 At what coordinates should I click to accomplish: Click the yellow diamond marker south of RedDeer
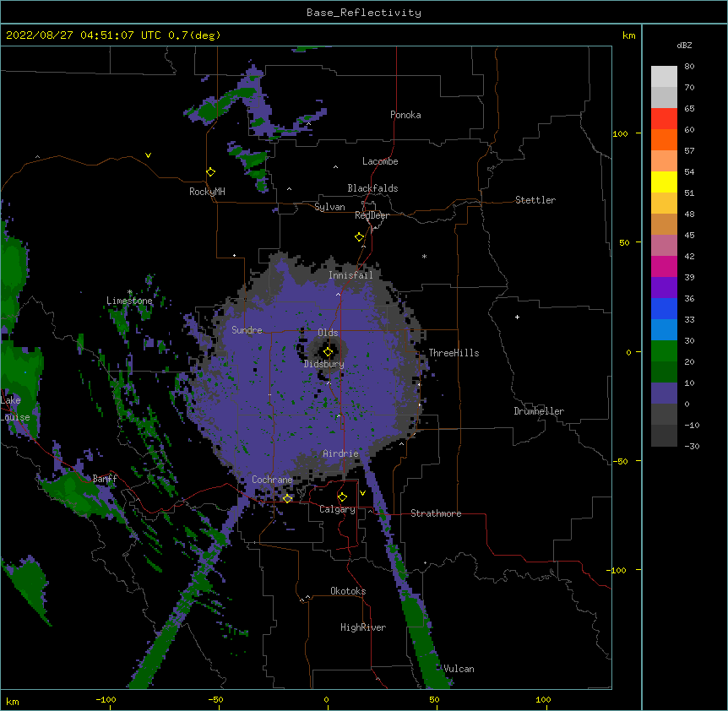pos(360,237)
